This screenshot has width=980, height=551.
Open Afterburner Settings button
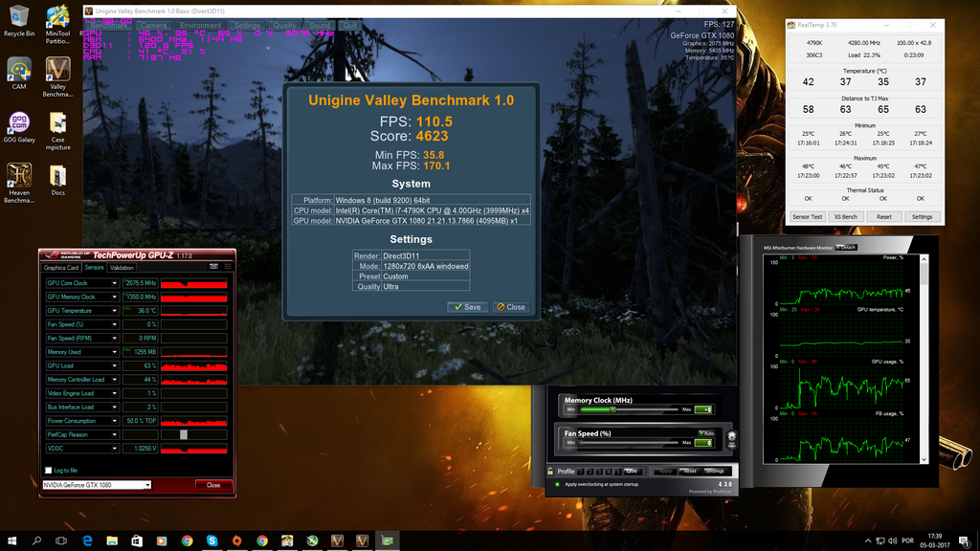pos(714,471)
